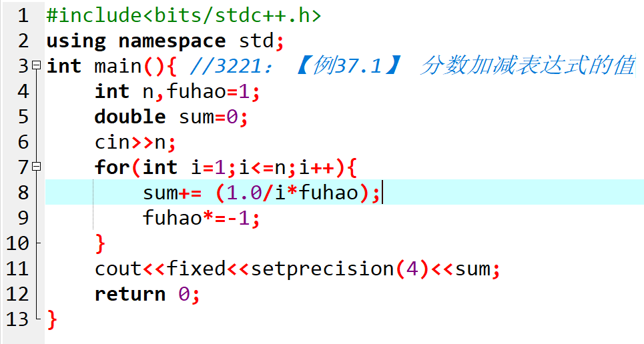This screenshot has width=644, height=344.
Task: Collapse the for loop fold marker
Action: pyautogui.click(x=37, y=166)
